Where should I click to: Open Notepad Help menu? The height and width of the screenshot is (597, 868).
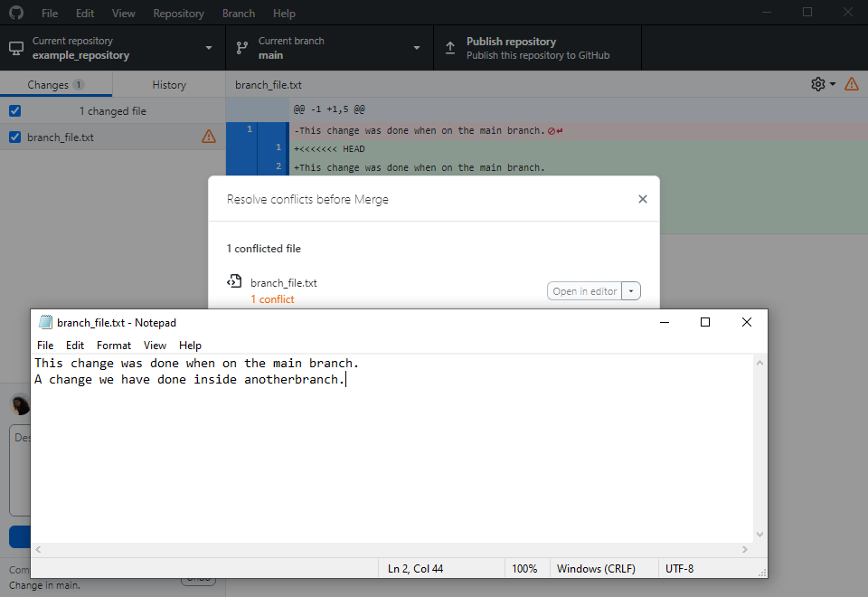(190, 346)
